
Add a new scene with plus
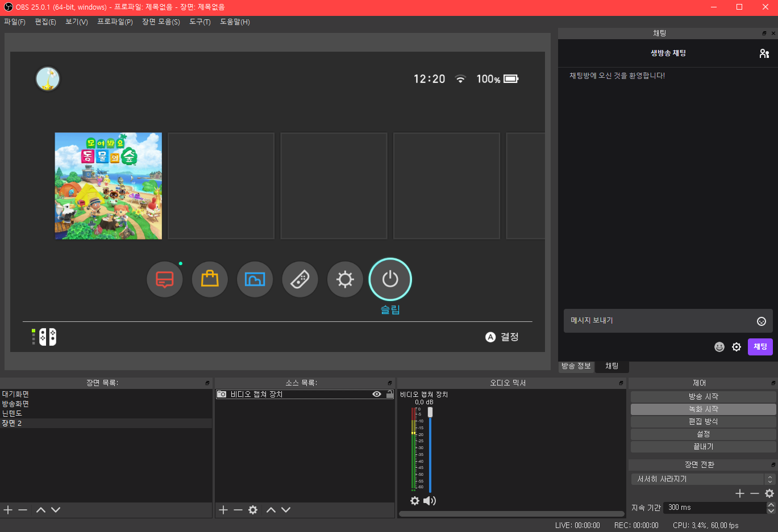click(x=8, y=510)
